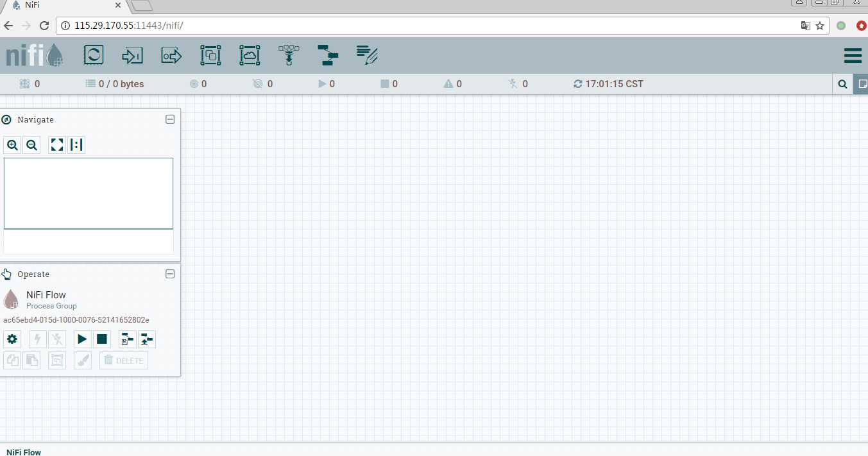Click the "Process Group" label in Operate
The height and width of the screenshot is (456, 868).
pos(51,306)
